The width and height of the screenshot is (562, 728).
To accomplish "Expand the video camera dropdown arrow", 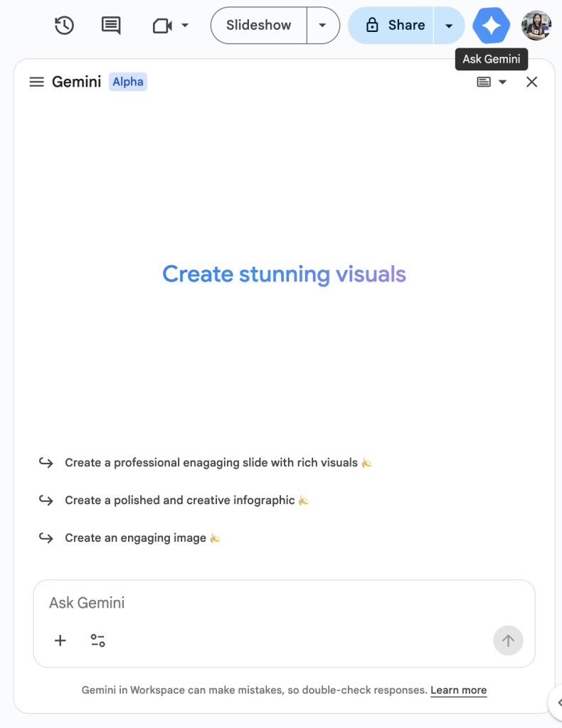I will [x=185, y=26].
